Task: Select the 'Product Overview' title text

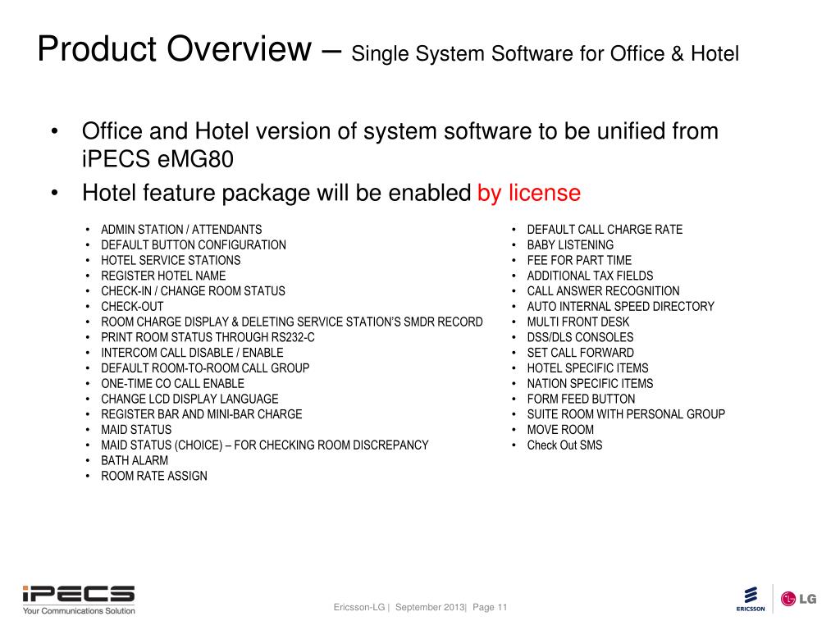Action: click(174, 49)
